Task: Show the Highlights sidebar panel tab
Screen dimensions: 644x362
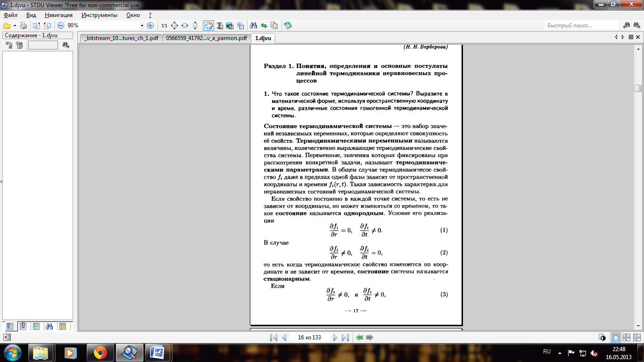Action: 63,326
